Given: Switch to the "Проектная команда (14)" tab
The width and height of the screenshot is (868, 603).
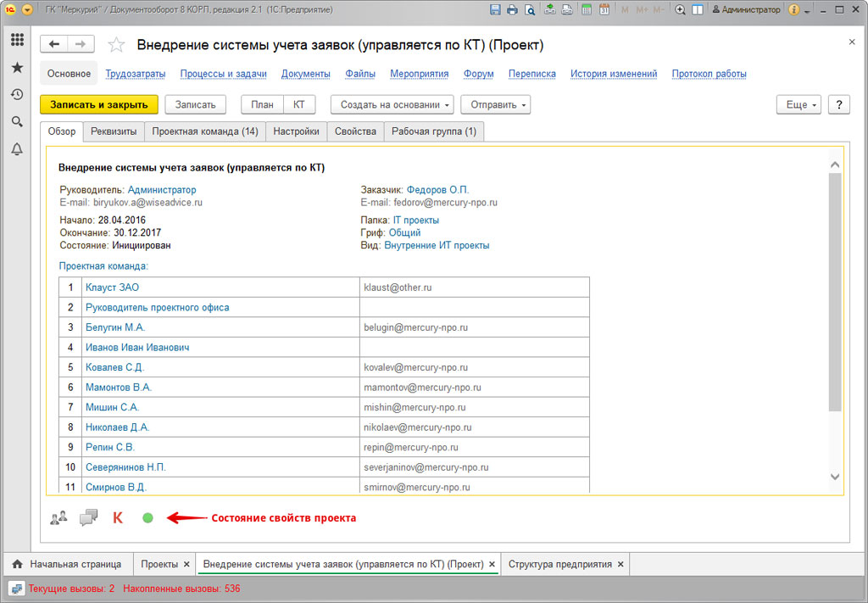Looking at the screenshot, I should tap(204, 131).
